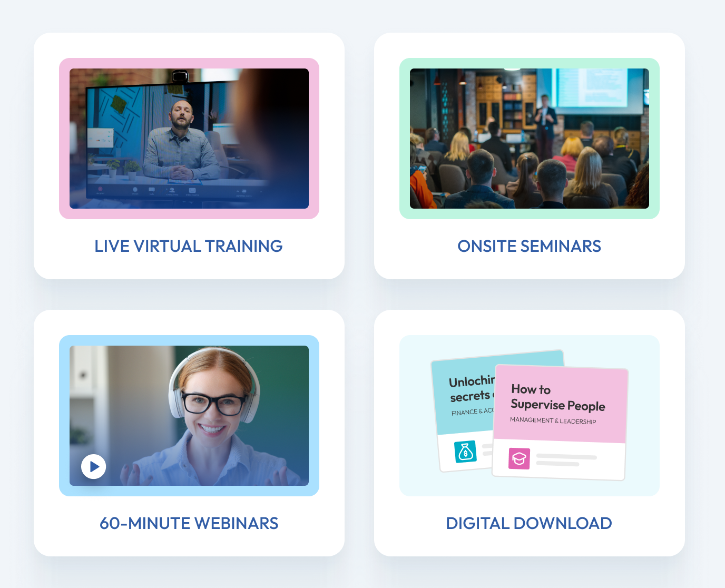
Task: Click the onsite seminar audience photo
Action: tap(529, 139)
